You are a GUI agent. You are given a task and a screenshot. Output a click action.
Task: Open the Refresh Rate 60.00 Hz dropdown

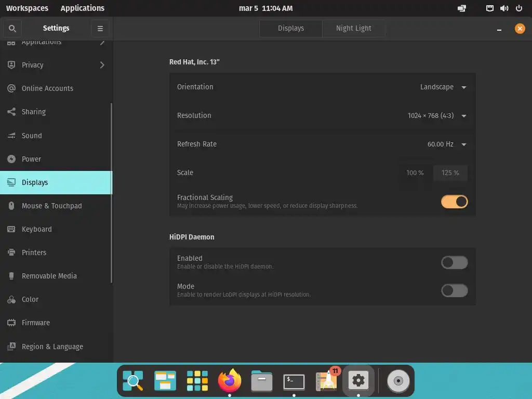click(x=447, y=144)
